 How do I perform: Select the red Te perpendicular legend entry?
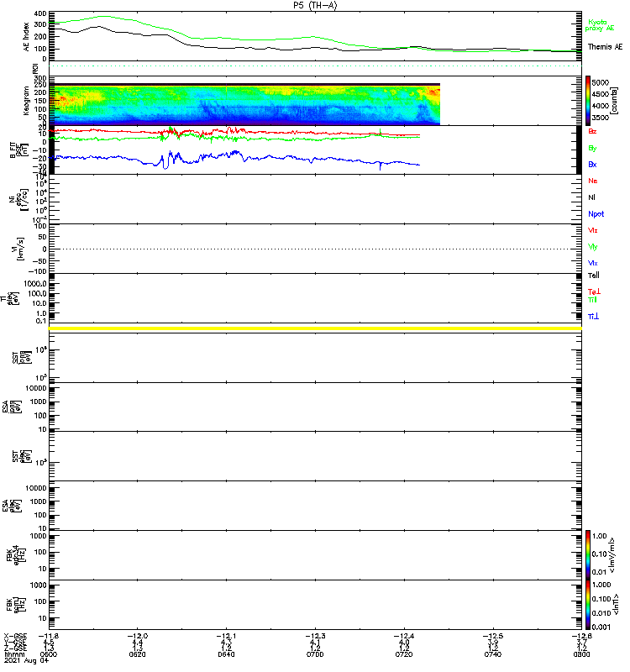(x=594, y=291)
